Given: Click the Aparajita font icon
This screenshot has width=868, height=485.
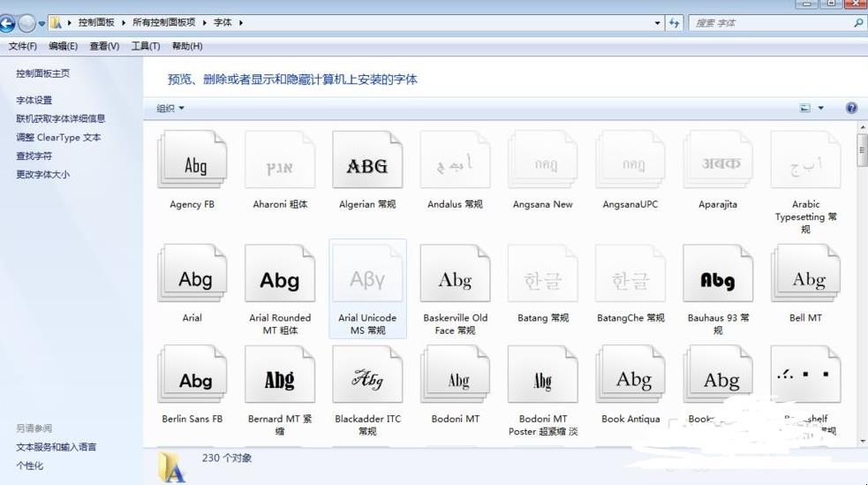Looking at the screenshot, I should coord(717,162).
